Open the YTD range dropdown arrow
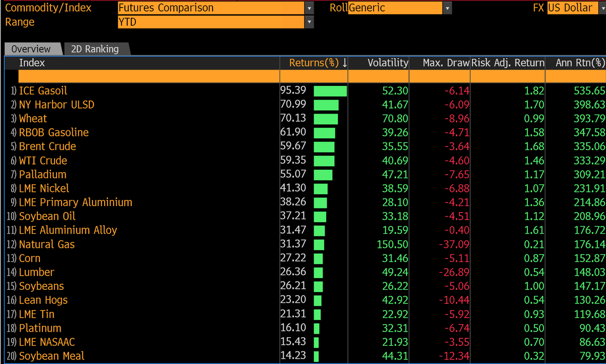Screen dimensions: 606x364 click(310, 22)
